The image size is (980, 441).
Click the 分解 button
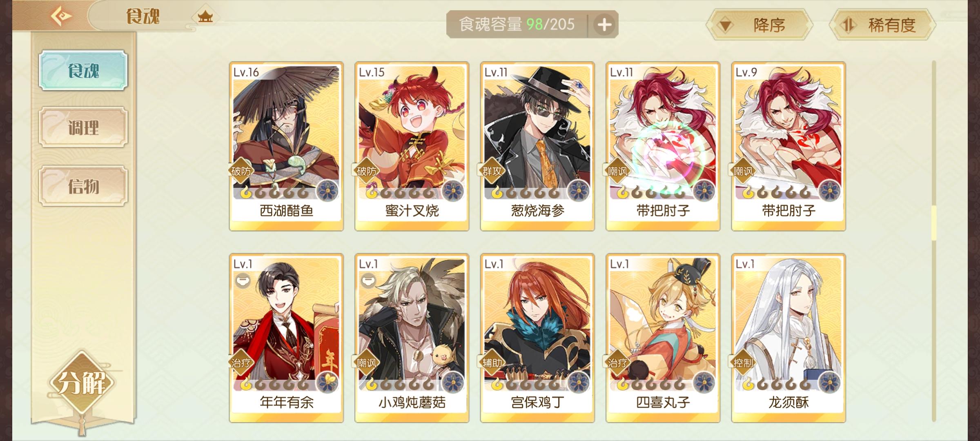tap(82, 383)
